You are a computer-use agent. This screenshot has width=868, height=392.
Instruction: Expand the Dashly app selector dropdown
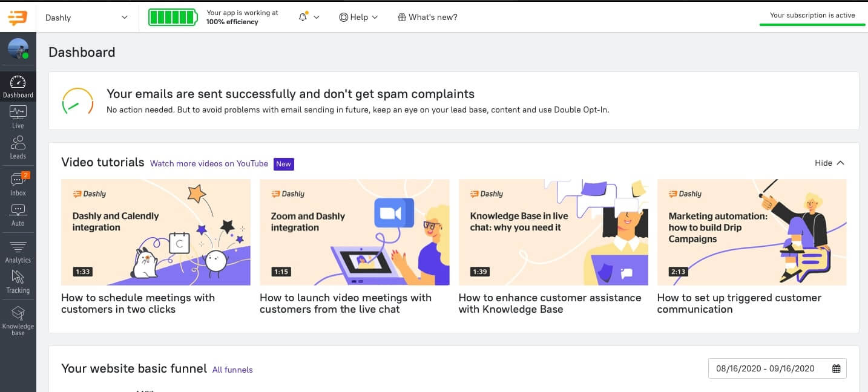tap(87, 18)
